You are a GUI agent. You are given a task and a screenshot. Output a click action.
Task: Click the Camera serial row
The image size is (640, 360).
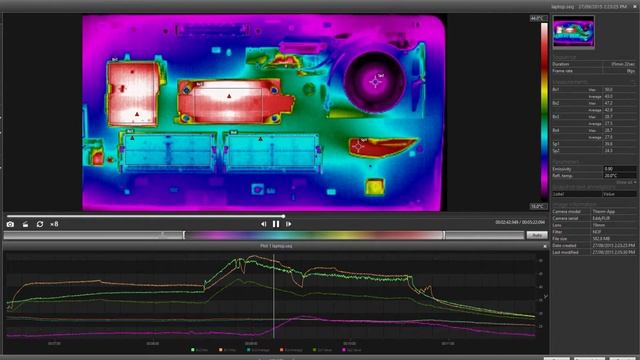(x=594, y=218)
